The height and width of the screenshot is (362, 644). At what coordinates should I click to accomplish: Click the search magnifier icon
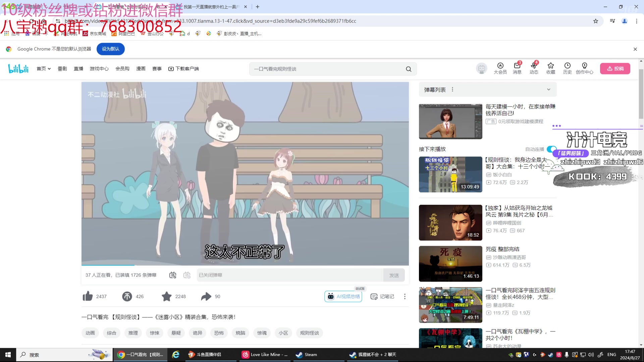pos(409,69)
